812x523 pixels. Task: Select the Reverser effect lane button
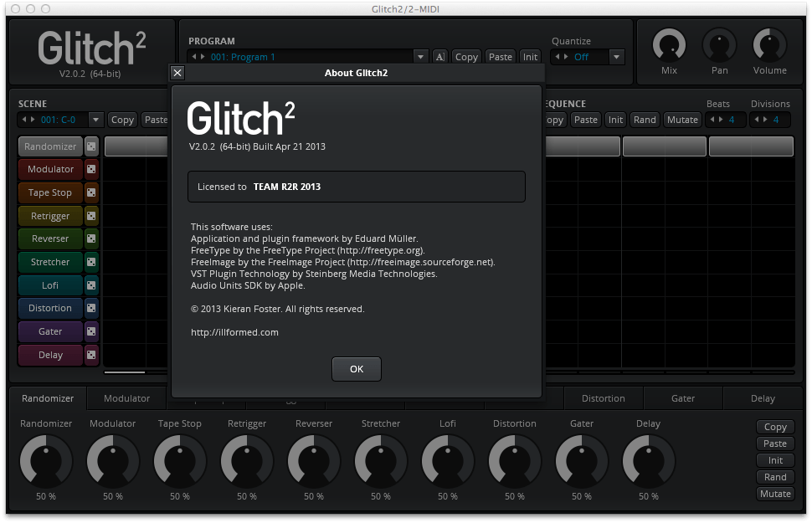pos(50,238)
